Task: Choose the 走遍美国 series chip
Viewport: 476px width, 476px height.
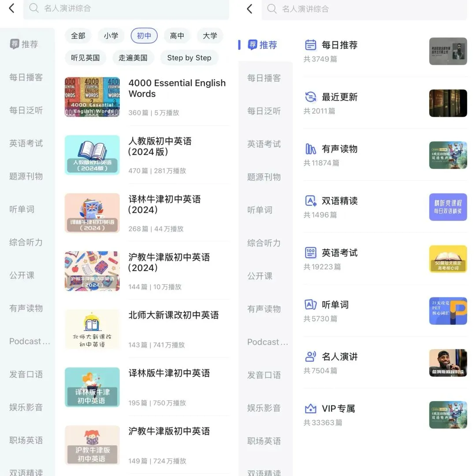Action: coord(133,58)
